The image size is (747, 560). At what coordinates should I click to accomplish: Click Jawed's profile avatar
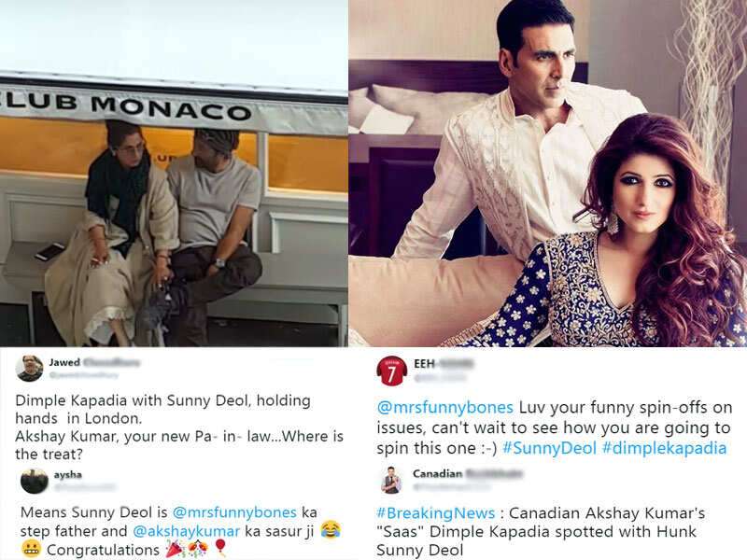(x=30, y=368)
